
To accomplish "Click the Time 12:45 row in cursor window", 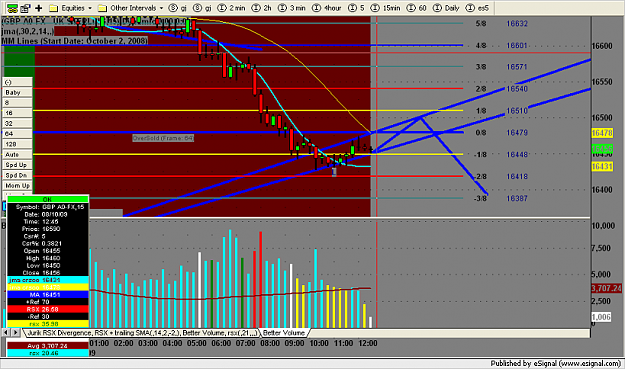I will click(x=48, y=222).
